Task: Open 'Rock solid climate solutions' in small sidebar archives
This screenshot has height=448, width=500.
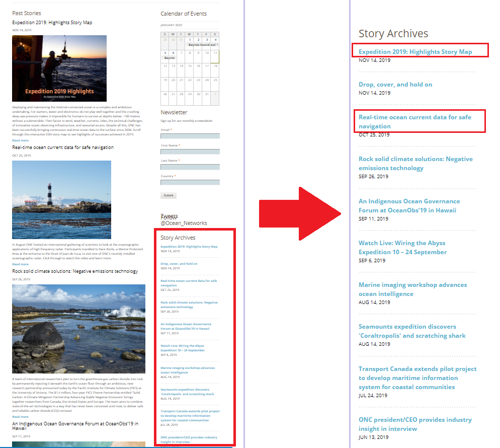Action: (x=189, y=305)
